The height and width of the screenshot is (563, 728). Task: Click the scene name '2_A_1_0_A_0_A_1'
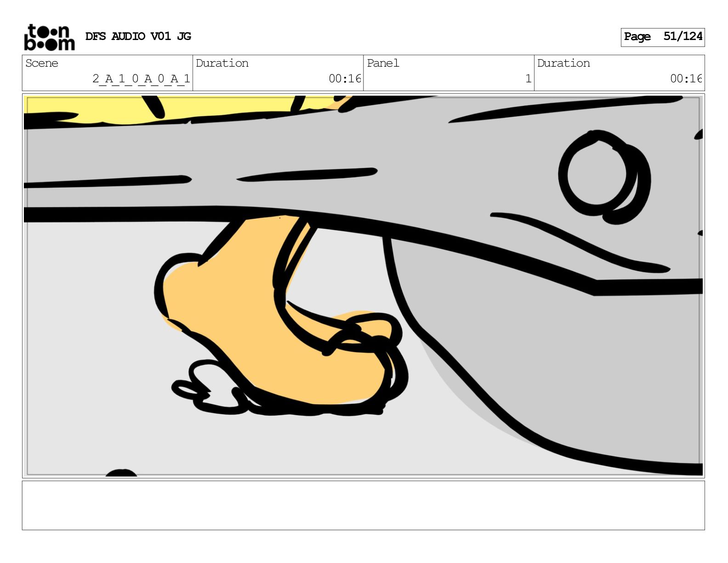[x=141, y=79]
